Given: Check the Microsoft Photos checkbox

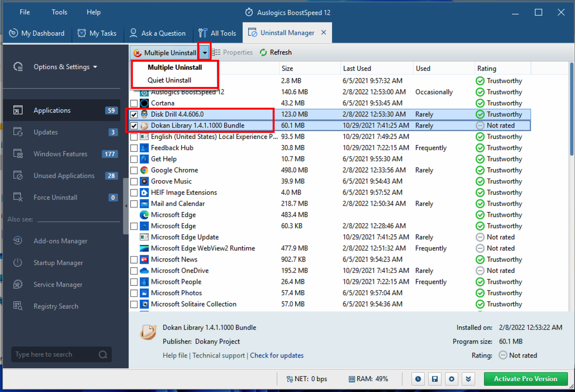Looking at the screenshot, I should [134, 293].
